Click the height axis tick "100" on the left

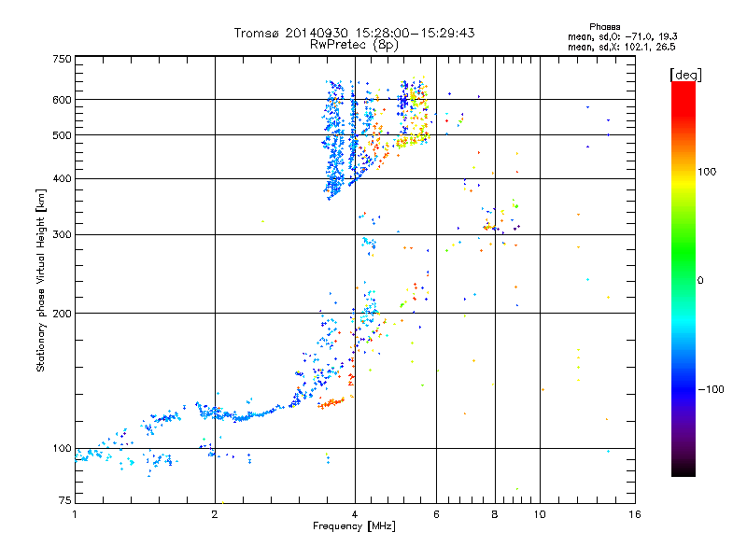[x=62, y=448]
